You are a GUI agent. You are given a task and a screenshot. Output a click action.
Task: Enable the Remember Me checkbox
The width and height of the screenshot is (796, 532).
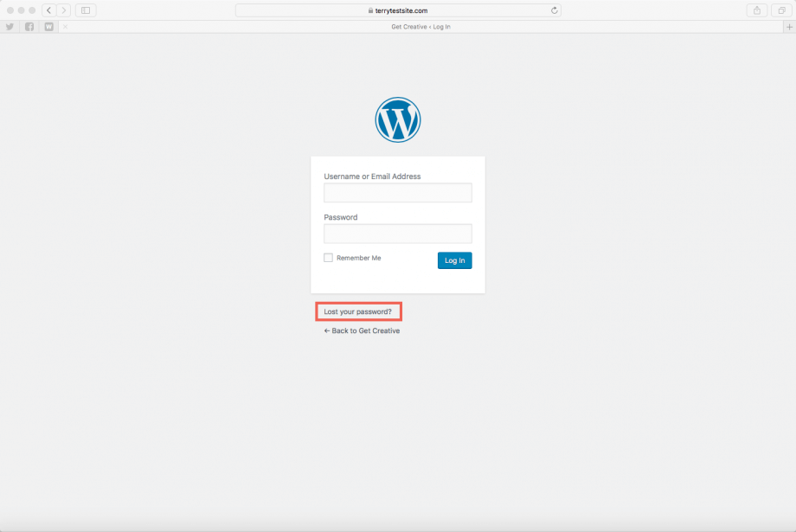[329, 258]
